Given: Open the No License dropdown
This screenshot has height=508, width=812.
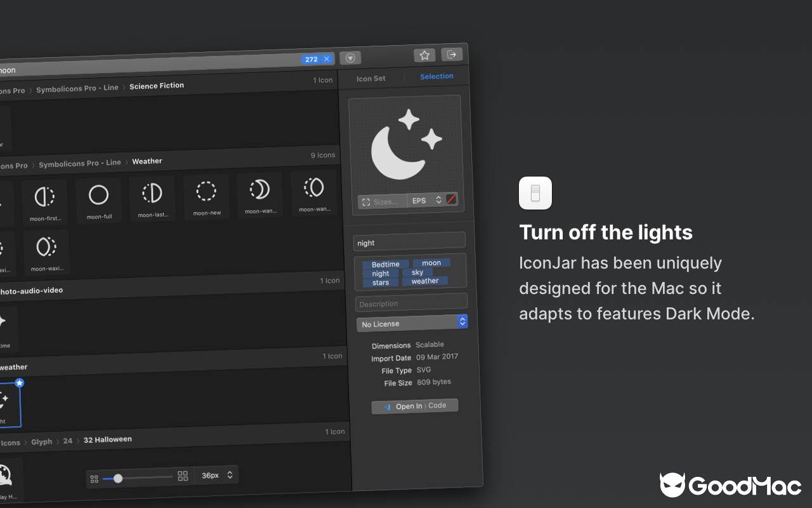Looking at the screenshot, I should [x=412, y=323].
